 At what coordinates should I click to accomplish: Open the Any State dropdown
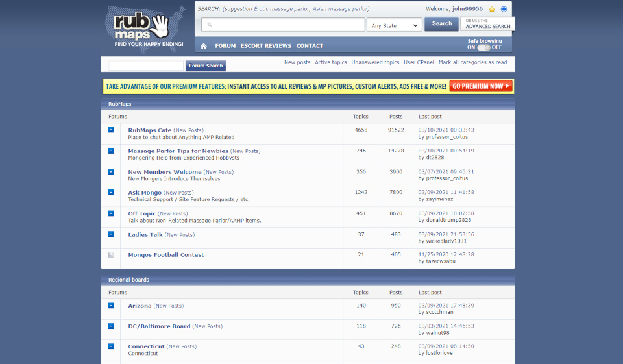[394, 25]
